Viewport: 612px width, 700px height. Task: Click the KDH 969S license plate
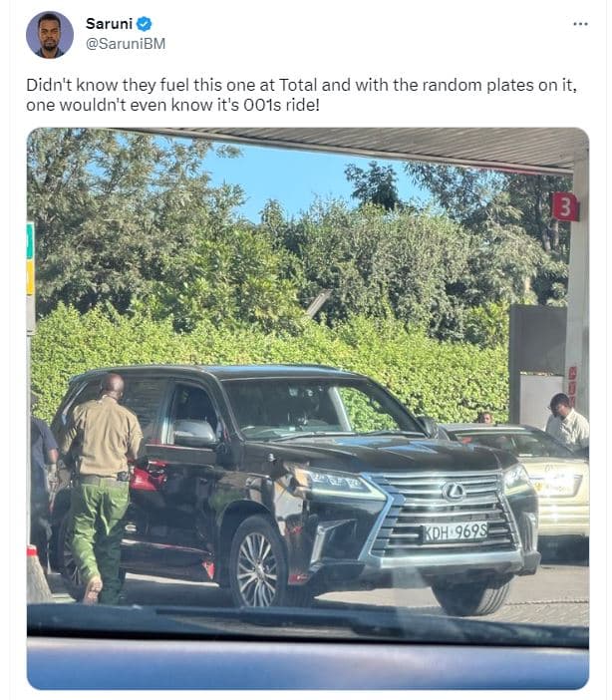456,532
